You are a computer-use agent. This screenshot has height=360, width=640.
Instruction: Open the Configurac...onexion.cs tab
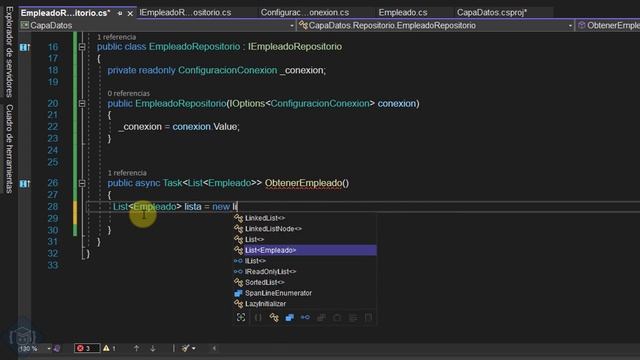click(305, 13)
